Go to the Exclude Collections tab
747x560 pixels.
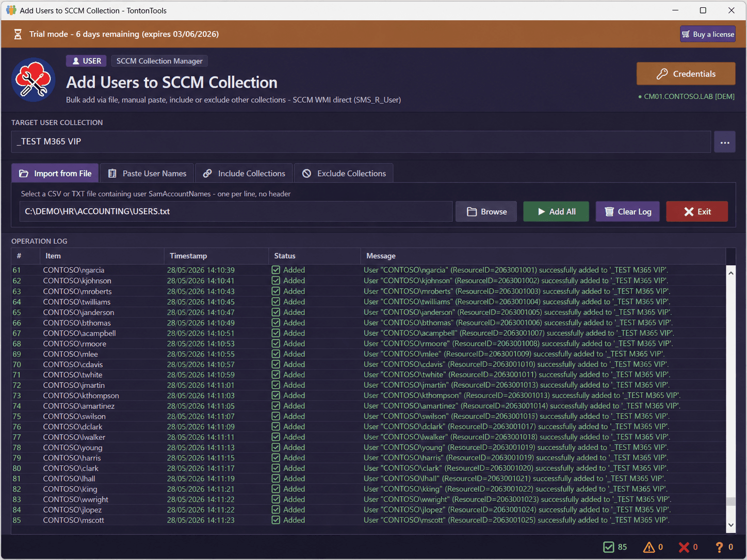344,173
